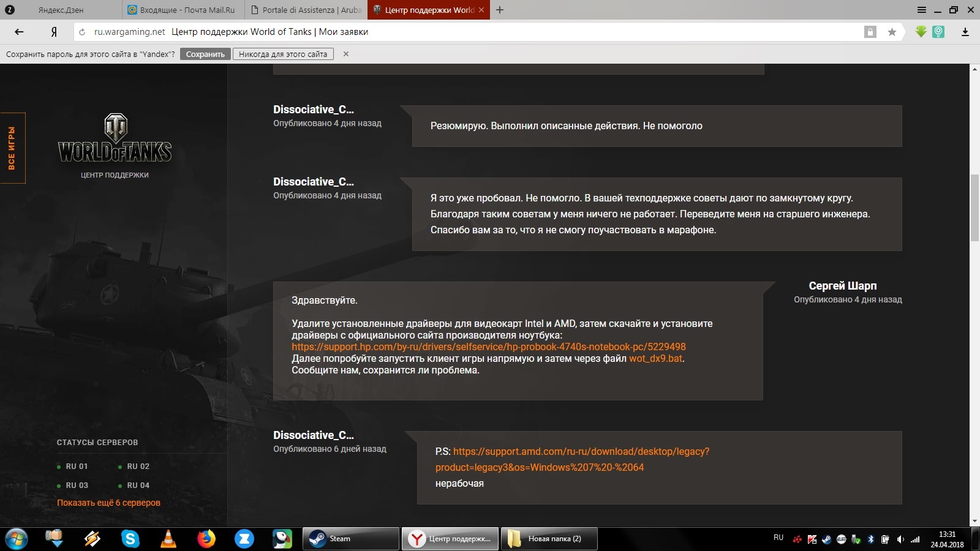The width and height of the screenshot is (980, 551).
Task: Open the Puffin browser taskbar icon
Action: [282, 539]
